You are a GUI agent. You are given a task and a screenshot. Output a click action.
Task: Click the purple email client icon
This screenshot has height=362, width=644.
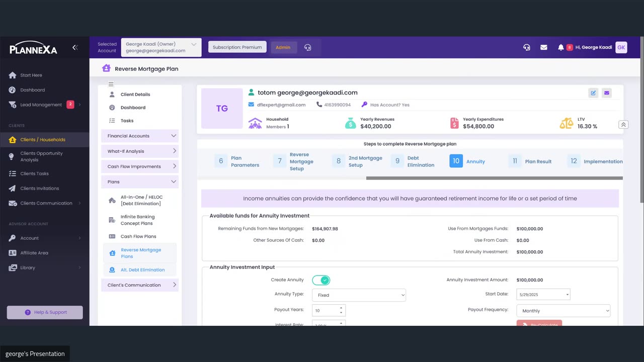pyautogui.click(x=607, y=93)
